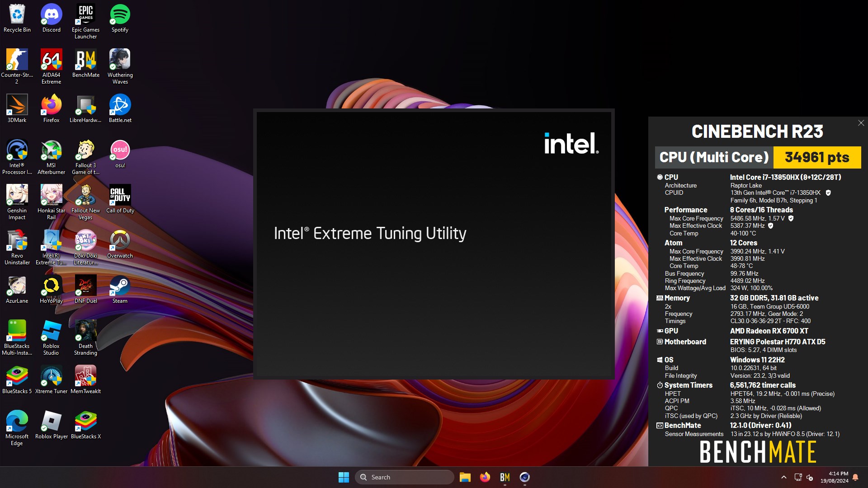The image size is (868, 488).
Task: Click the 34961 pts score badge
Action: 817,157
